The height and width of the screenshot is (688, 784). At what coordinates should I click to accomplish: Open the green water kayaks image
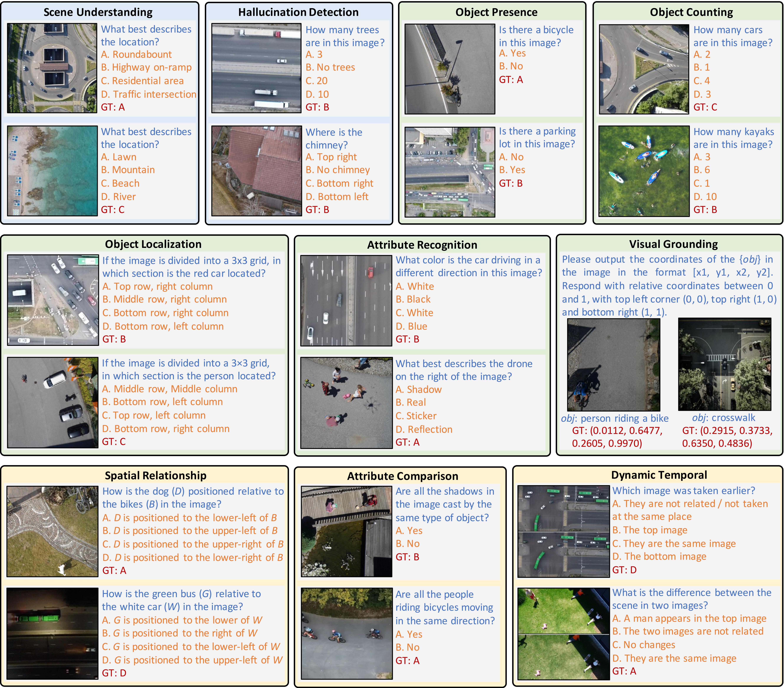644,171
